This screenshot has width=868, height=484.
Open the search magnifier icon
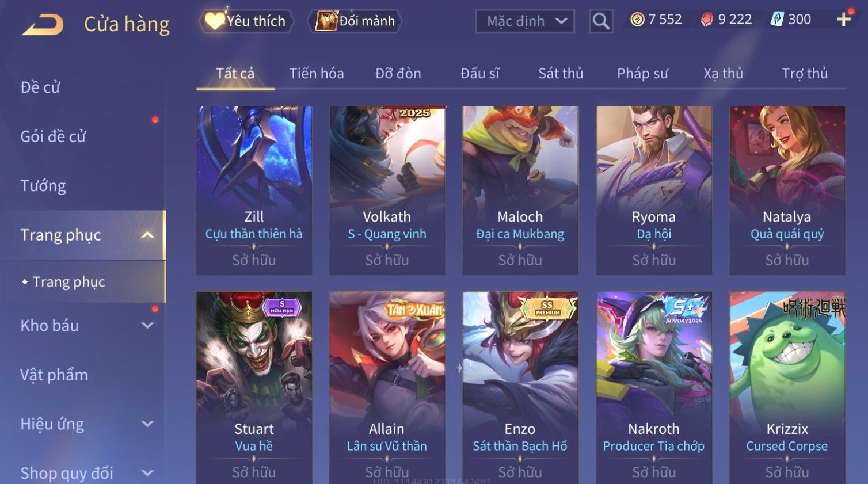click(601, 21)
